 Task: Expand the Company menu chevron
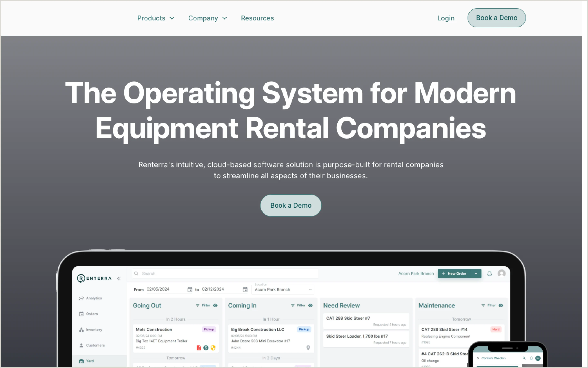pyautogui.click(x=225, y=18)
